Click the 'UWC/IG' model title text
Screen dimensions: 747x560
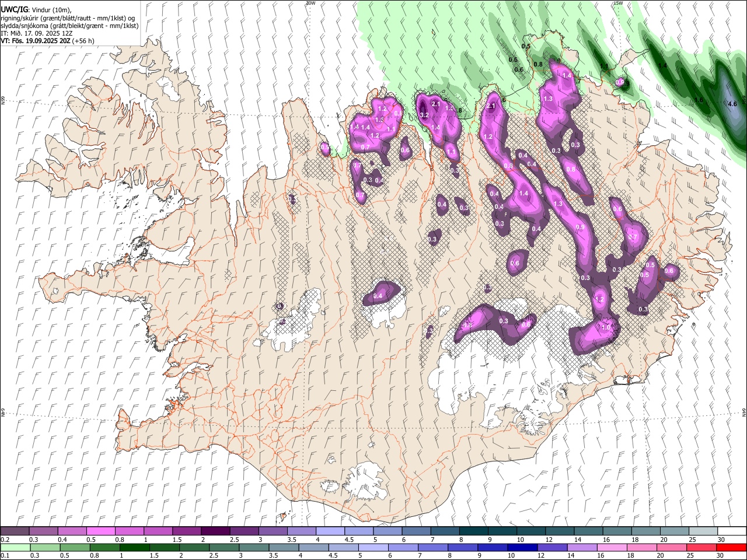(x=14, y=9)
